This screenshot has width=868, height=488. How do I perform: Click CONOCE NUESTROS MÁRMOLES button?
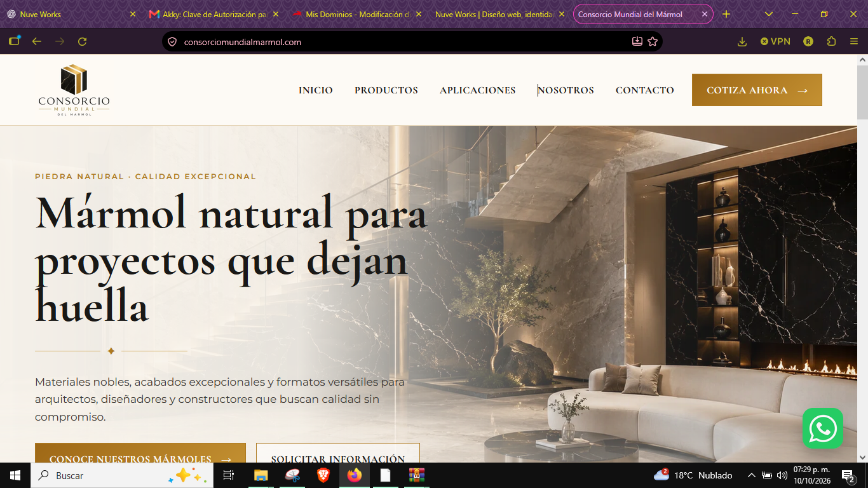[140, 453]
